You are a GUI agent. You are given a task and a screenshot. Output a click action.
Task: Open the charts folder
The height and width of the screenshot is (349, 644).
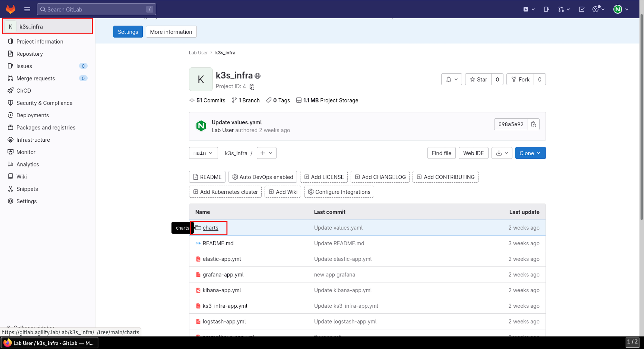pos(210,228)
